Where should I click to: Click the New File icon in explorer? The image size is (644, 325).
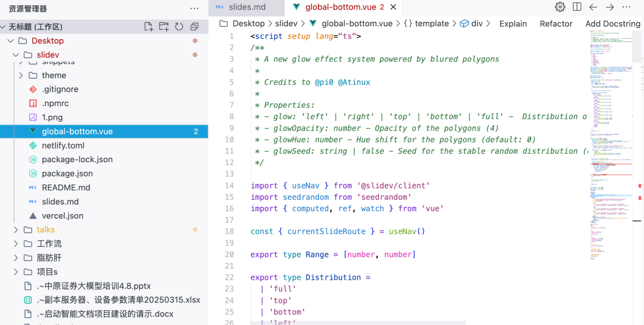148,27
